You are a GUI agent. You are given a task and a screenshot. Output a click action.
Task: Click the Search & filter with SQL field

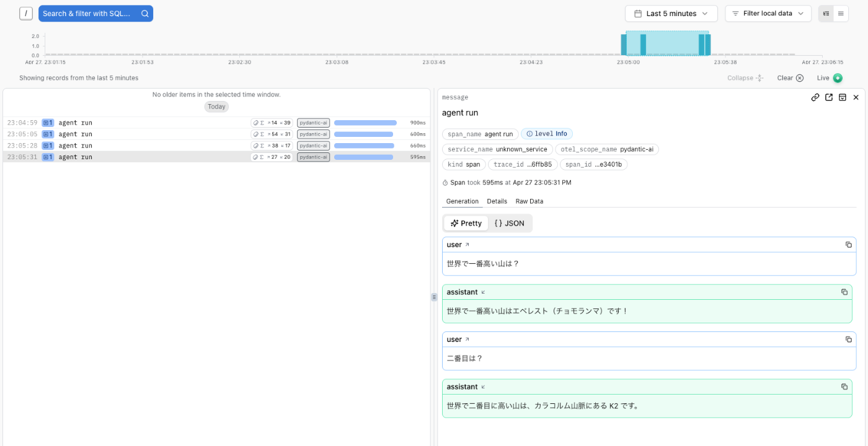95,14
